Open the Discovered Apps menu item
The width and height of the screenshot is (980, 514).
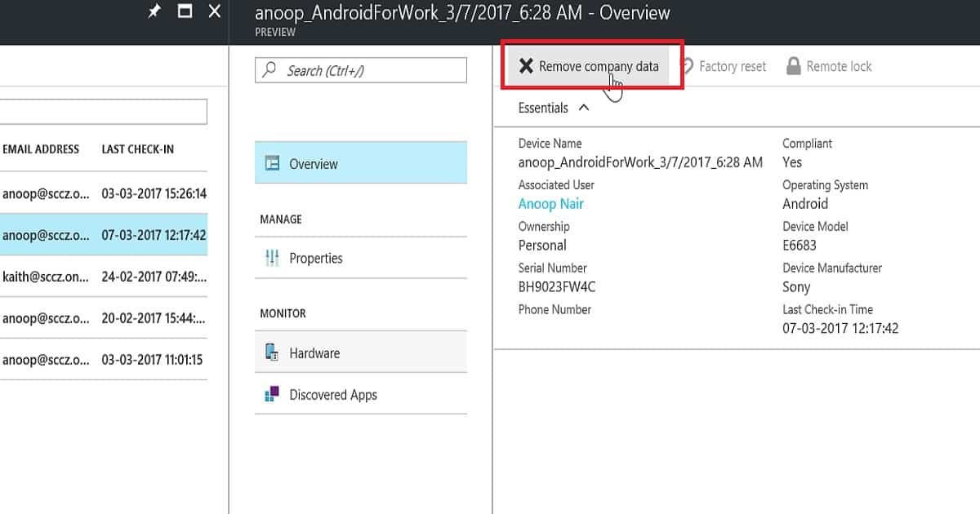361,394
